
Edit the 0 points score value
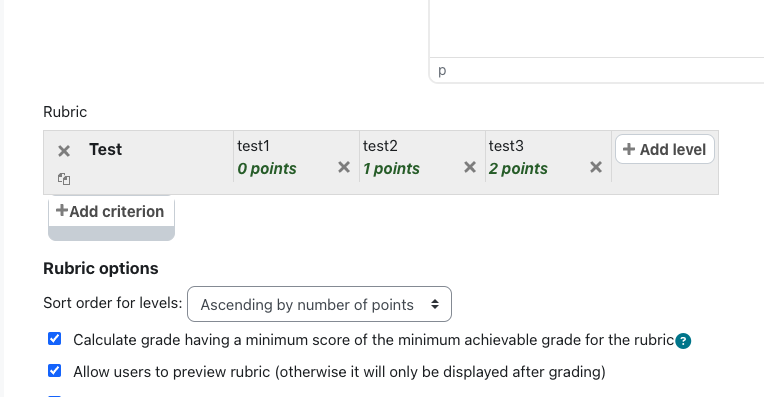pos(267,169)
